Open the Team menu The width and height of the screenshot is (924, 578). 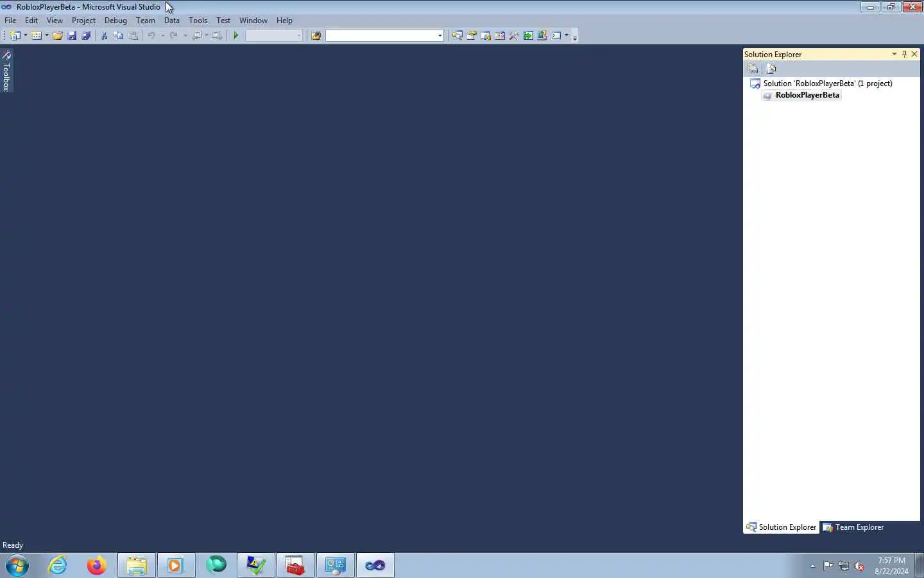[x=146, y=21]
